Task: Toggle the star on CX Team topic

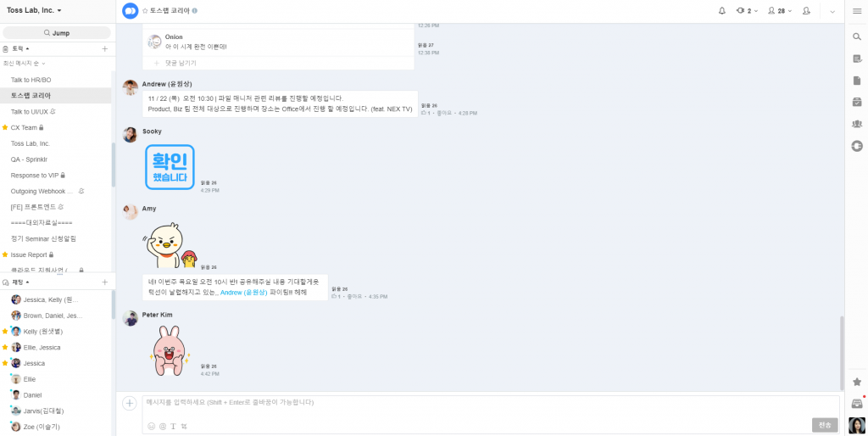Action: pyautogui.click(x=5, y=127)
